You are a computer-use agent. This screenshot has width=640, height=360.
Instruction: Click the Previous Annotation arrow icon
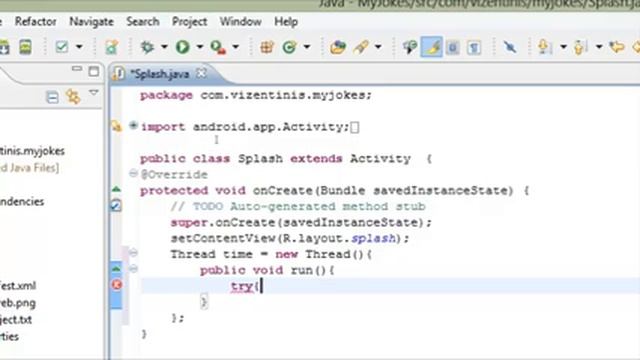pos(580,47)
